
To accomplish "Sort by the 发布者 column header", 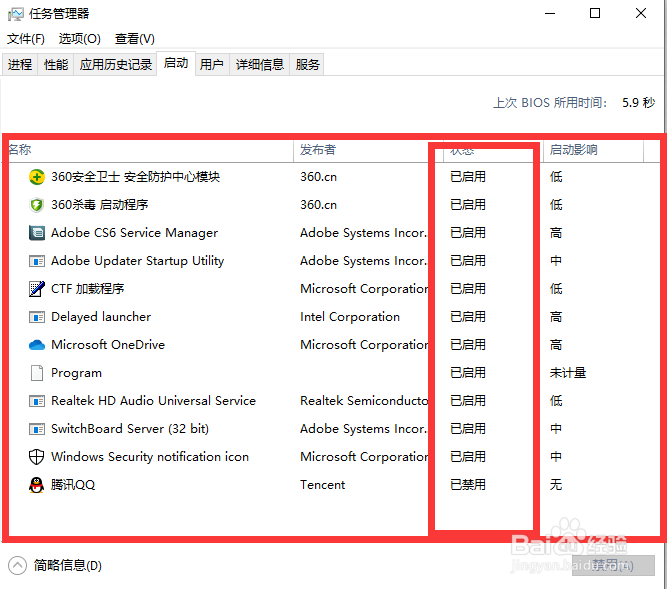I will (x=368, y=150).
